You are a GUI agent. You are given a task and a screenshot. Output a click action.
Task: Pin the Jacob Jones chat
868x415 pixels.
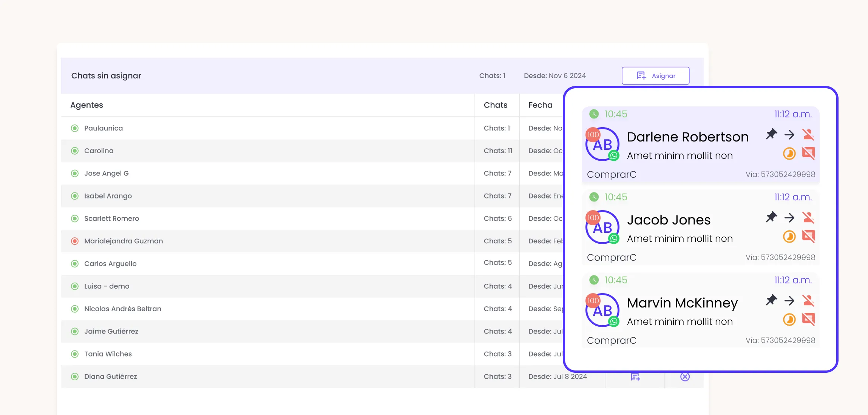coord(771,217)
